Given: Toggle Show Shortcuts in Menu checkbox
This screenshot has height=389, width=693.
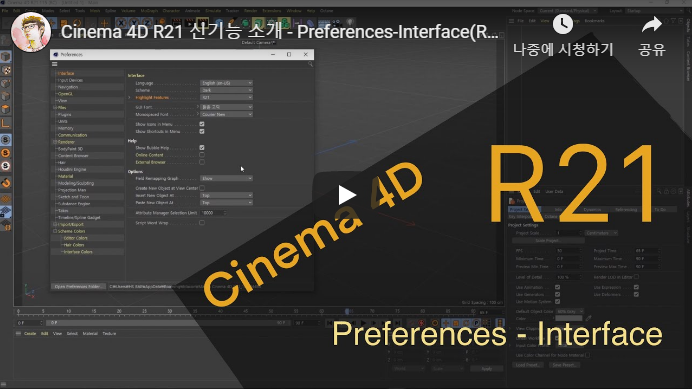Looking at the screenshot, I should coord(202,131).
